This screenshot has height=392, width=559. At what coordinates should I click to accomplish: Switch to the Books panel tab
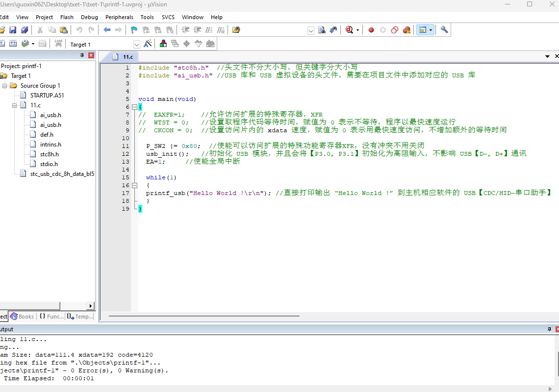22,317
